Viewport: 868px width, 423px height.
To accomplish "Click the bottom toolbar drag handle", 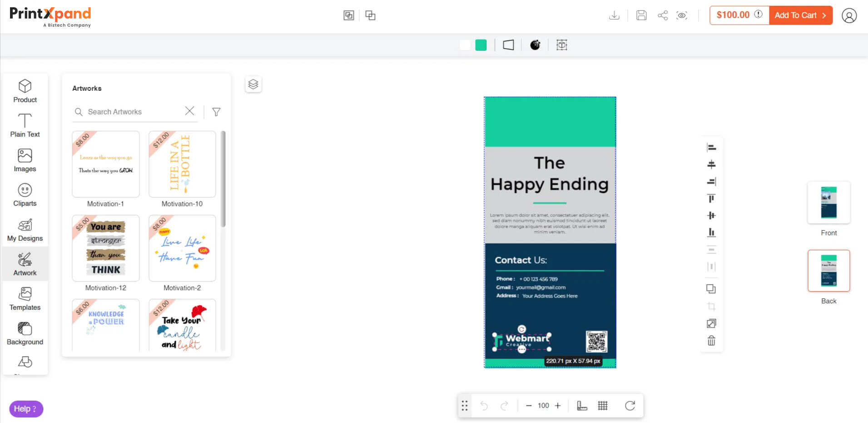I will pyautogui.click(x=465, y=406).
